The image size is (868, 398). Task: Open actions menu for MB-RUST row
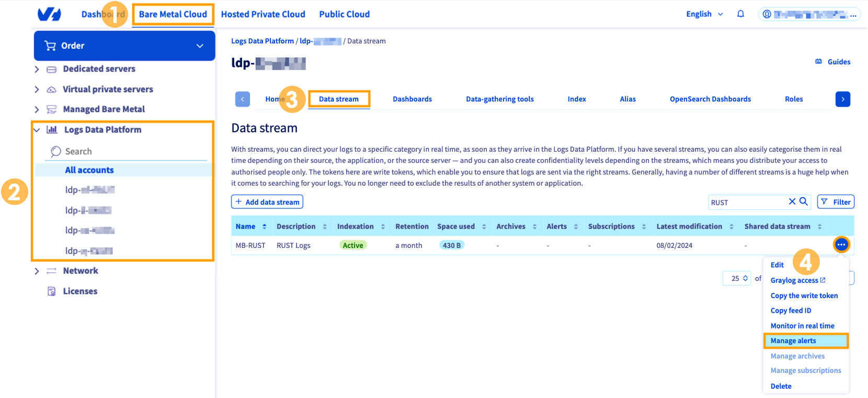coord(841,244)
